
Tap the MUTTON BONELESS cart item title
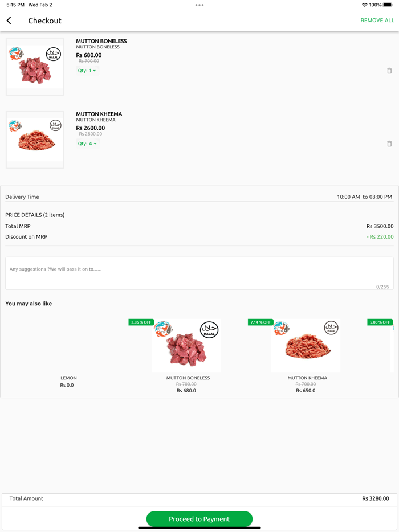click(101, 41)
